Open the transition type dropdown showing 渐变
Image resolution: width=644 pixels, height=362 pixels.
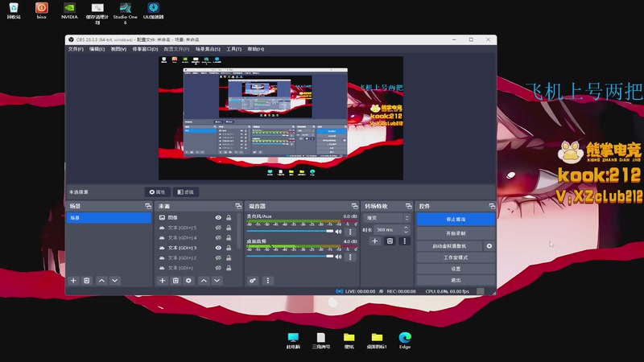[387, 218]
